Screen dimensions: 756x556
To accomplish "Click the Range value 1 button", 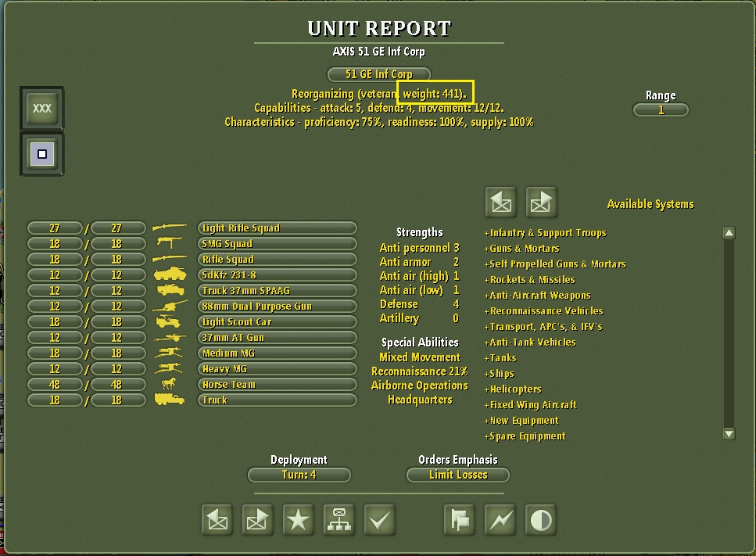I will coord(661,110).
